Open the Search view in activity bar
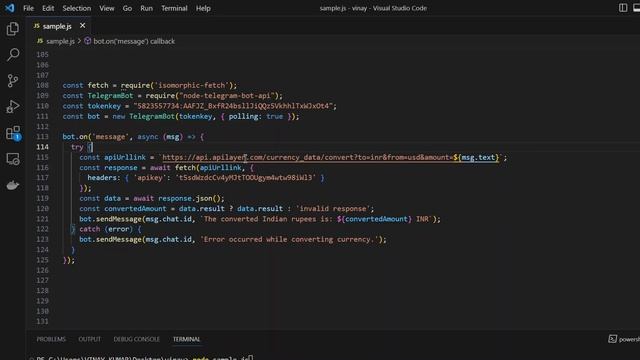 click(x=13, y=54)
